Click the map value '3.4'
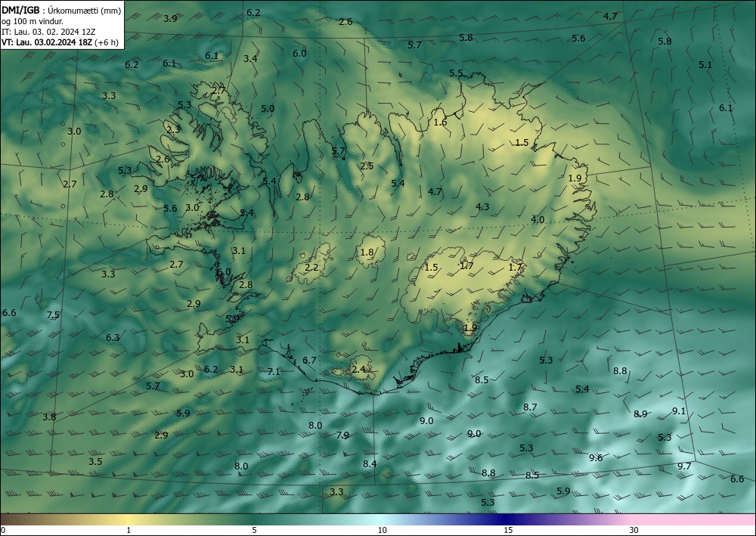 pyautogui.click(x=250, y=59)
